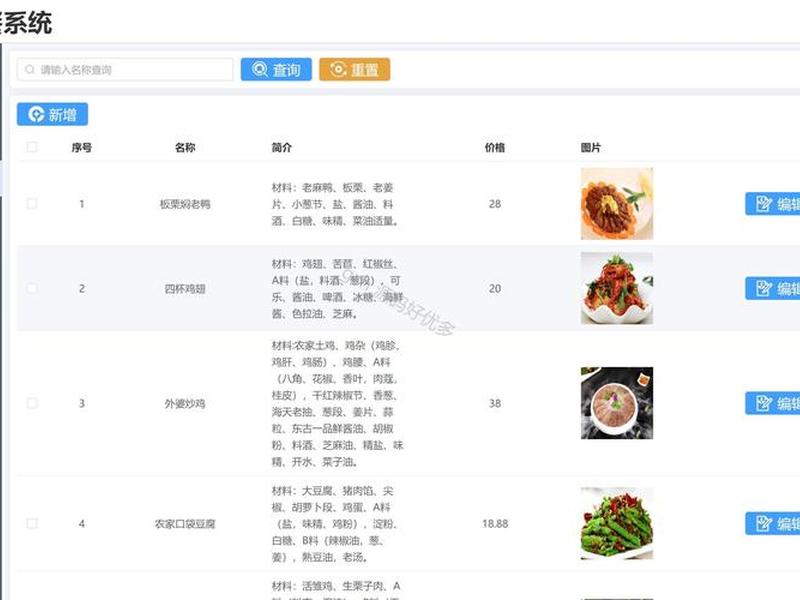
Task: Click the price value 20
Action: point(494,288)
